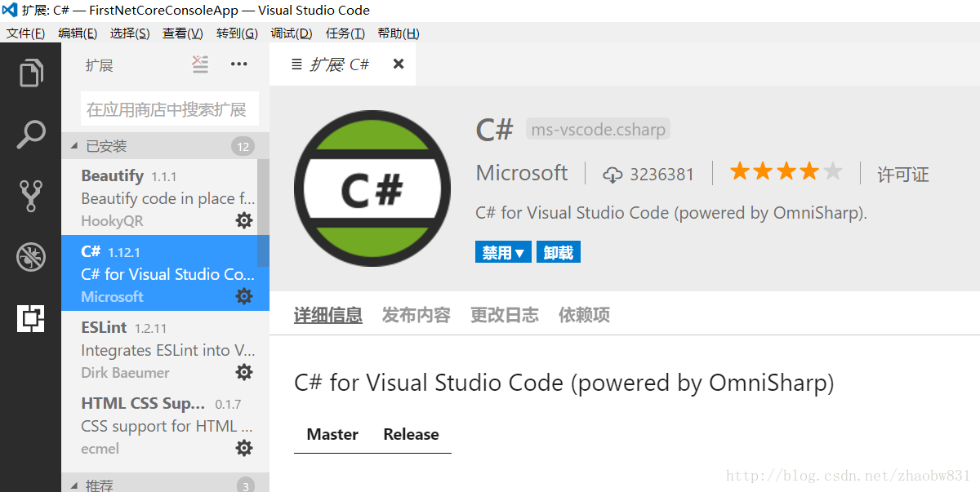This screenshot has height=492, width=980.
Task: Clear extensions search results icon
Action: (x=200, y=64)
